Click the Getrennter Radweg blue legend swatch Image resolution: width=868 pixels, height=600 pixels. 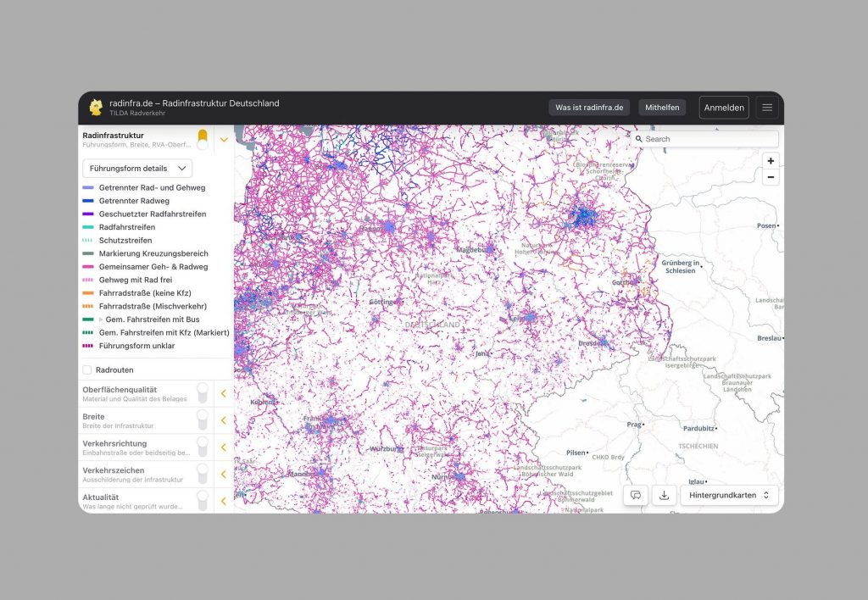point(87,201)
